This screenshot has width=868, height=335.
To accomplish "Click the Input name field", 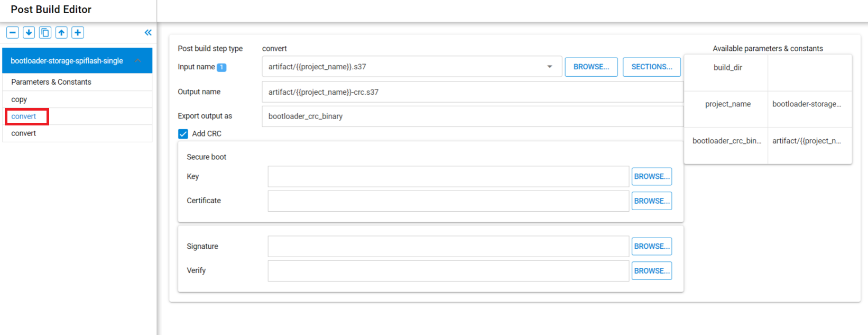I will (412, 67).
